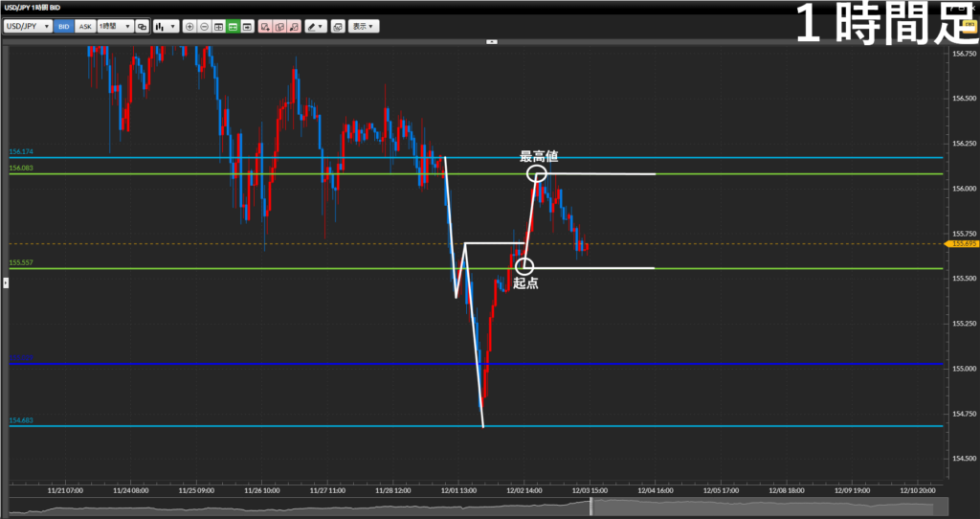Viewport: 980px width, 519px height.
Task: Click the orange 155.695 current price label
Action: click(963, 244)
